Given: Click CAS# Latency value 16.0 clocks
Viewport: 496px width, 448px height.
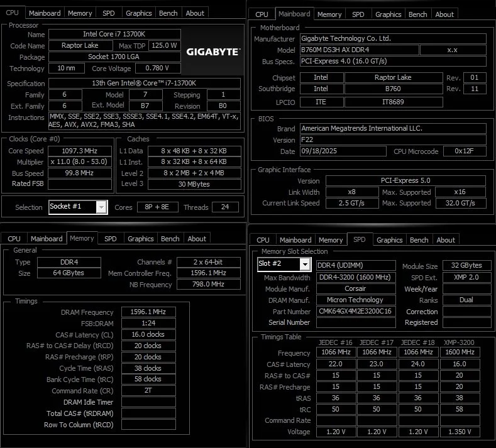Looking at the screenshot, I should pyautogui.click(x=148, y=334).
